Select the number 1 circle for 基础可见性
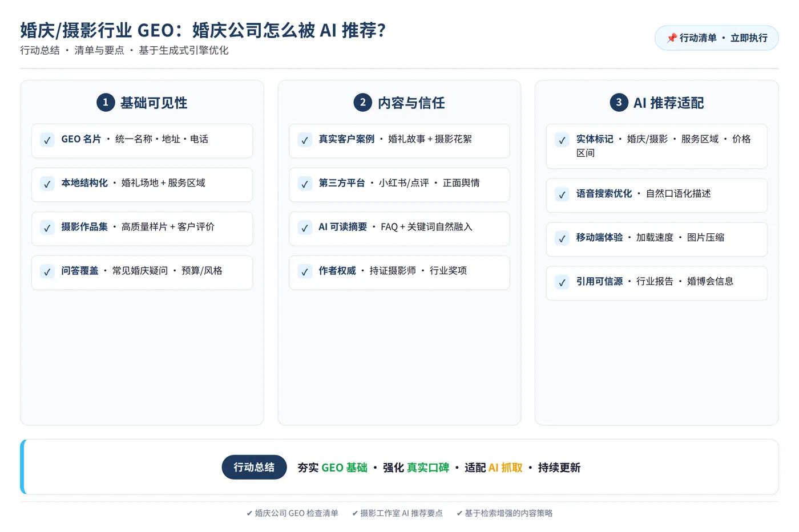The height and width of the screenshot is (532, 799). 106,103
